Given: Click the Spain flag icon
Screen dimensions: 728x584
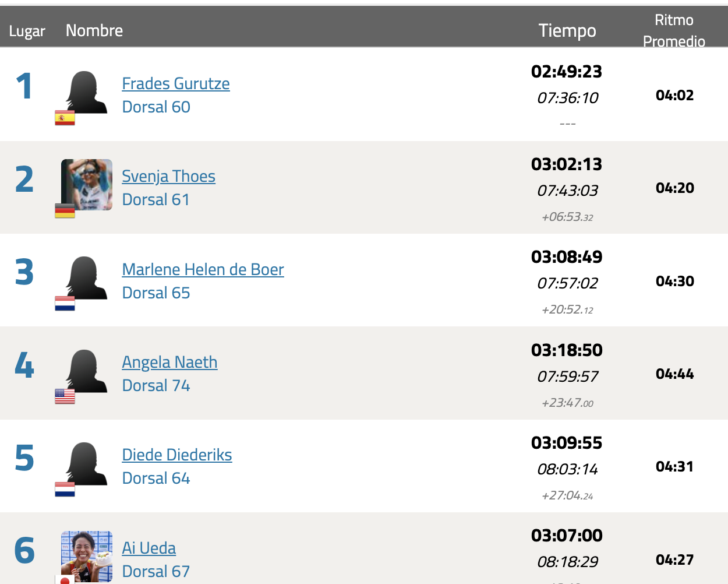Looking at the screenshot, I should click(65, 118).
